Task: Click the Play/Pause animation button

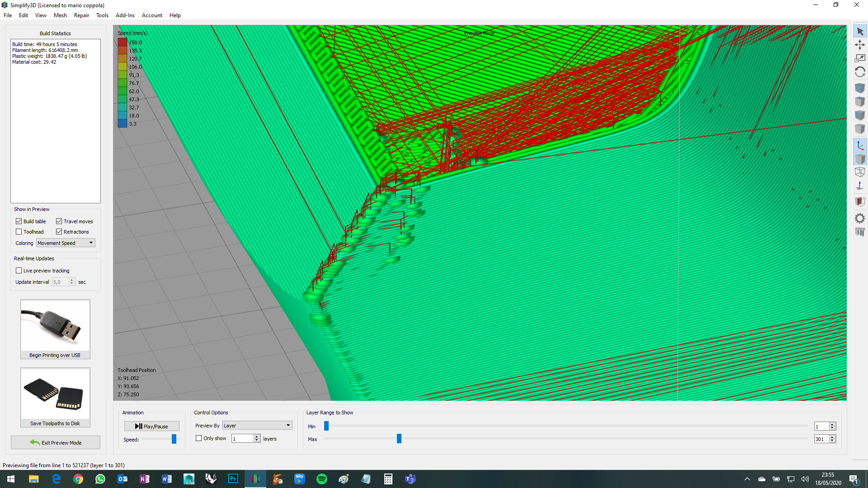Action: click(x=151, y=426)
